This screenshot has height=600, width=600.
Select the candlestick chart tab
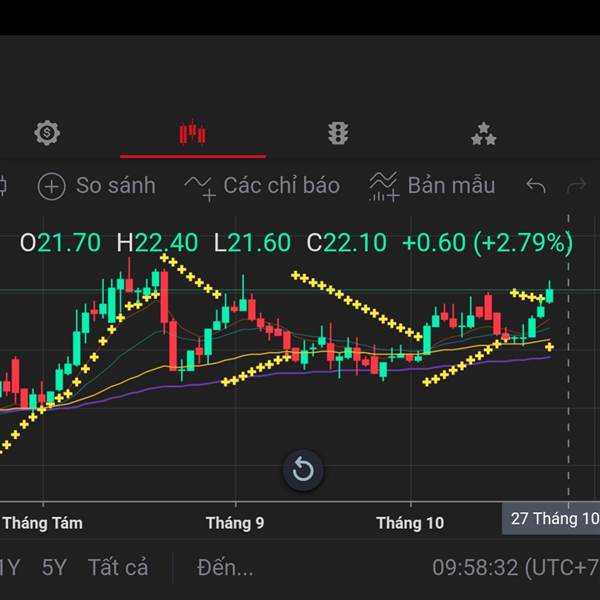tap(192, 133)
